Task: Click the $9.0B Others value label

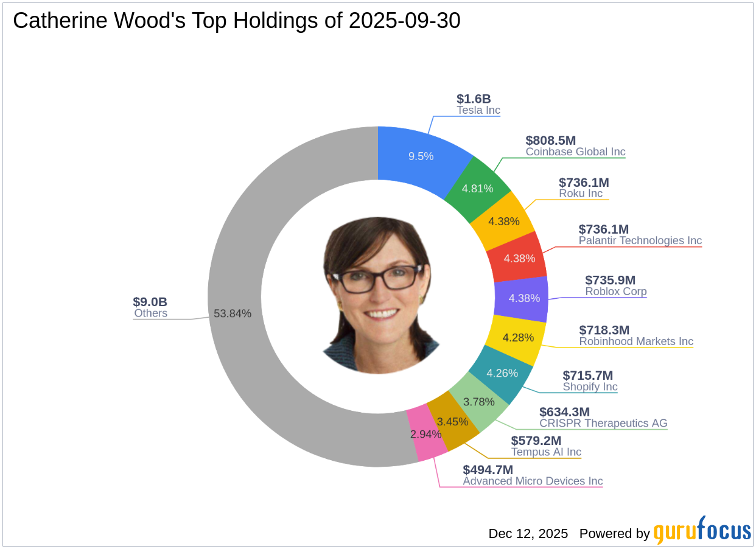Action: [150, 301]
